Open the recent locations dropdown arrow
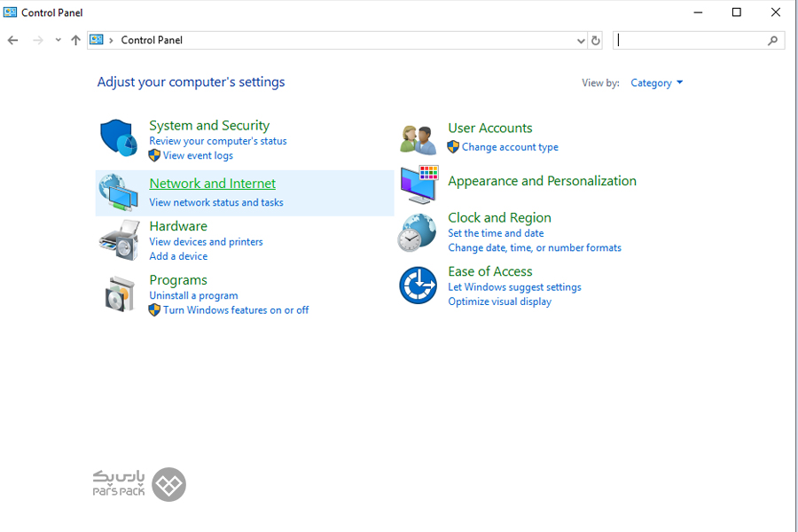Screen dimensions: 798x532 [58, 40]
